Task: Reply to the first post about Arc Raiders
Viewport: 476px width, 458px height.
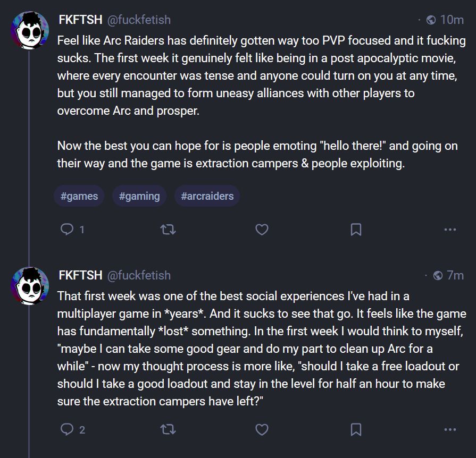Action: (67, 230)
